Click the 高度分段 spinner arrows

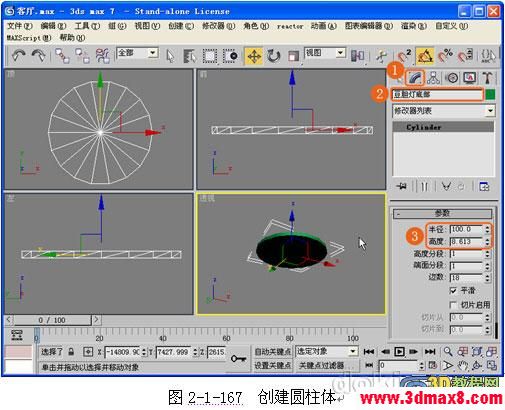click(x=487, y=254)
